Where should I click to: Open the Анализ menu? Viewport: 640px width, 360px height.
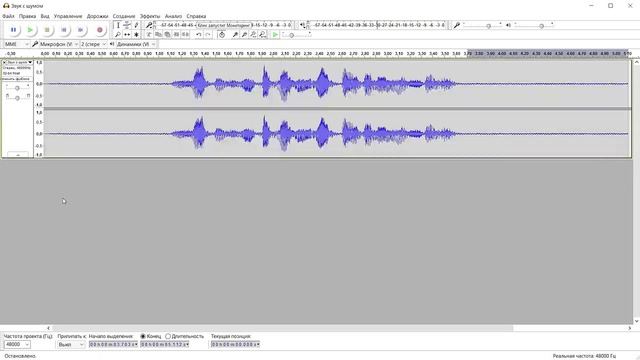[x=173, y=16]
